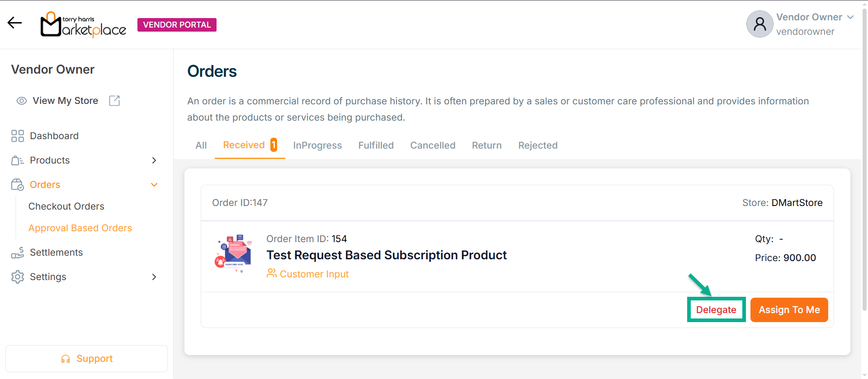The height and width of the screenshot is (379, 868).
Task: Click the Settlements hand-coin icon
Action: [18, 253]
